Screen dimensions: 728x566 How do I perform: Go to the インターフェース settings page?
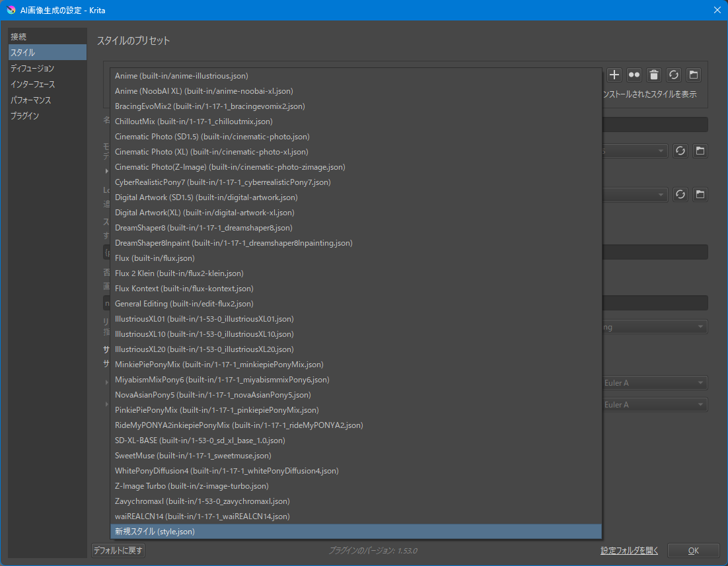(48, 84)
